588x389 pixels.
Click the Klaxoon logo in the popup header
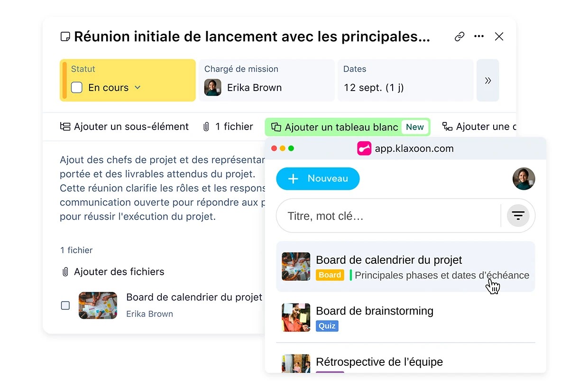click(364, 148)
